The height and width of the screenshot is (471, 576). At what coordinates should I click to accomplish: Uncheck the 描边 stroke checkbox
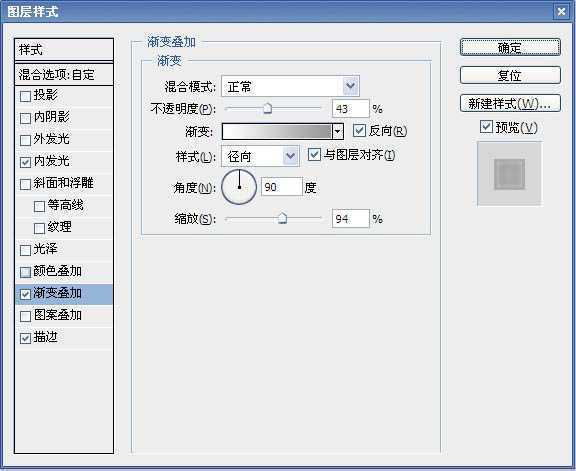tap(25, 338)
